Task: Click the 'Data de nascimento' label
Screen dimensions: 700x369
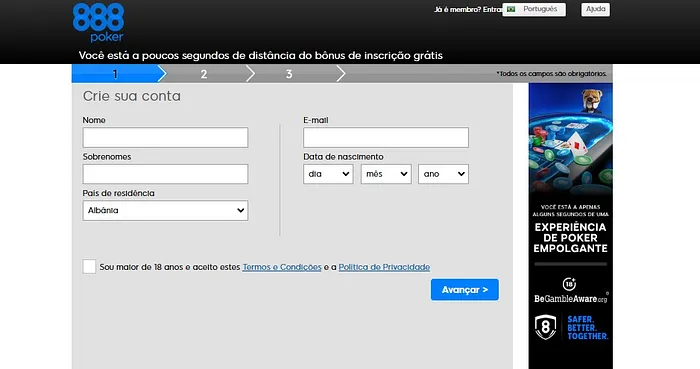Action: [343, 157]
